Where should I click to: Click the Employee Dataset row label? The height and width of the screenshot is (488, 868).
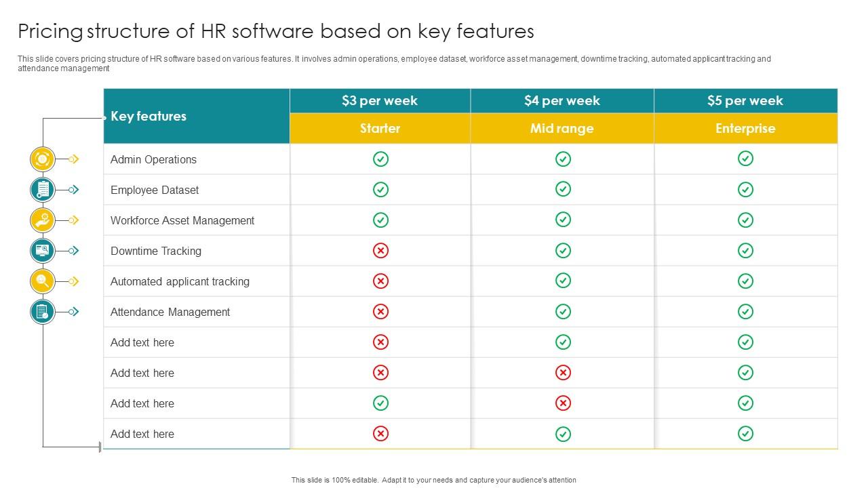(x=155, y=190)
